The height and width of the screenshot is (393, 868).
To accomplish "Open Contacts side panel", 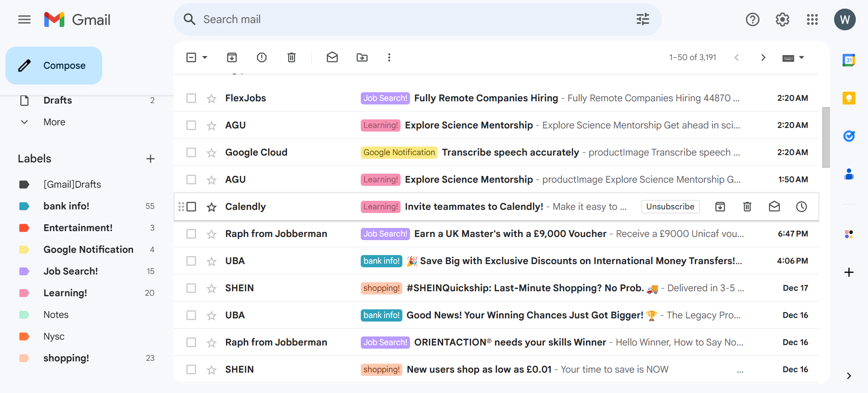I will point(849,174).
